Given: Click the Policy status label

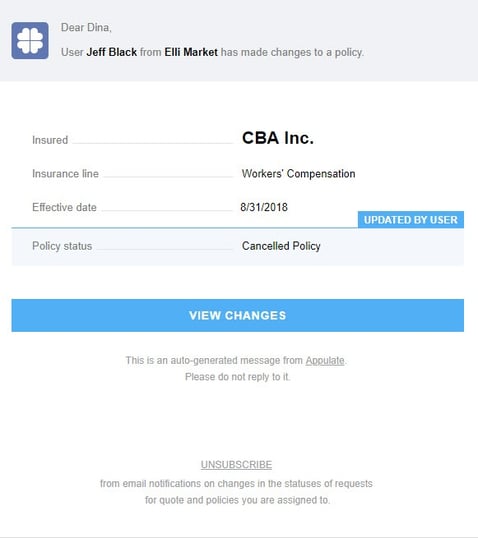Looking at the screenshot, I should [62, 246].
